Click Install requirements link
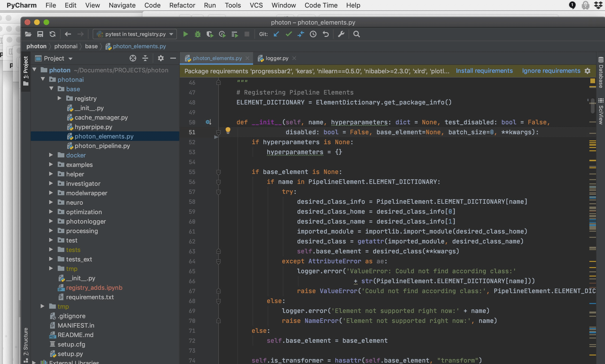This screenshot has width=605, height=364. point(484,71)
